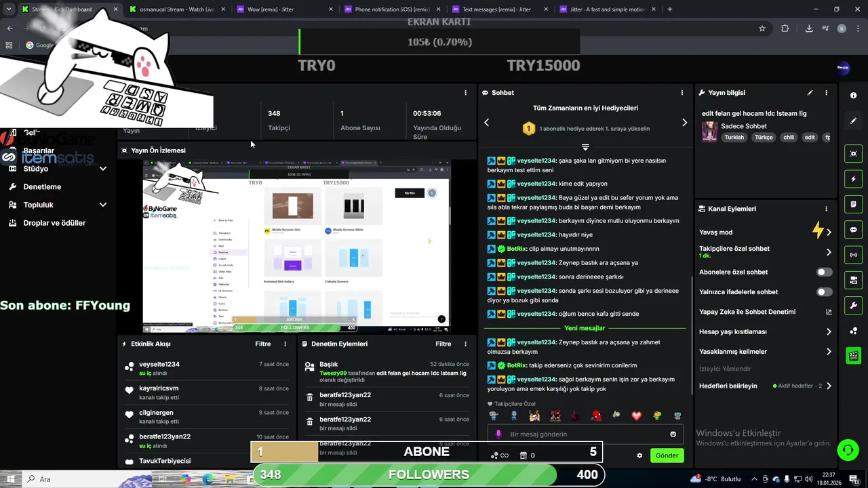Open a new browser tab
The width and height of the screenshot is (868, 488).
[670, 9]
